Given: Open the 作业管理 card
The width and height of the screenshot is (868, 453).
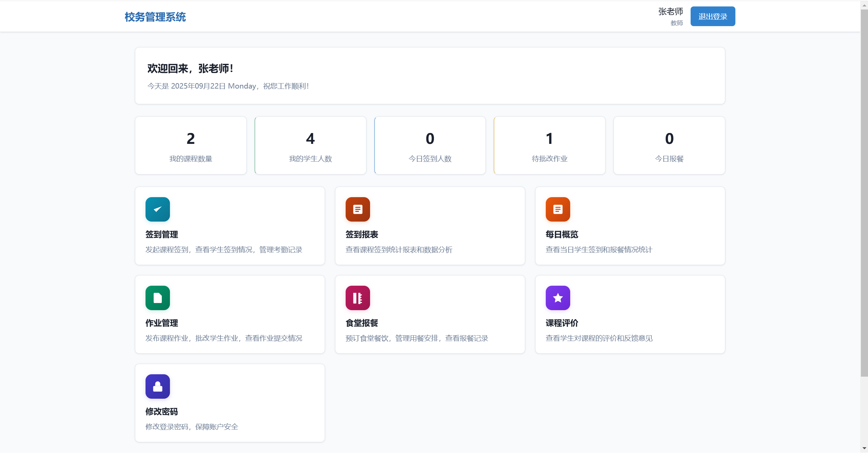Looking at the screenshot, I should pos(230,314).
